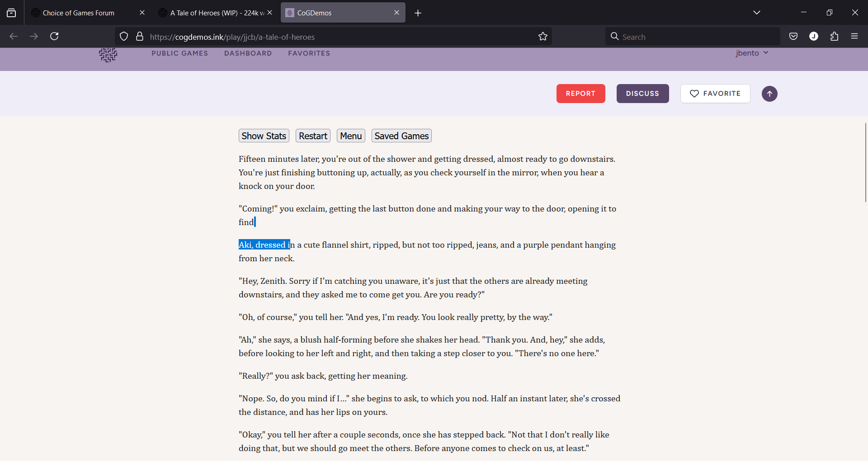Click paragraph starting "Ah," she says
The width and height of the screenshot is (868, 461).
[x=422, y=346]
